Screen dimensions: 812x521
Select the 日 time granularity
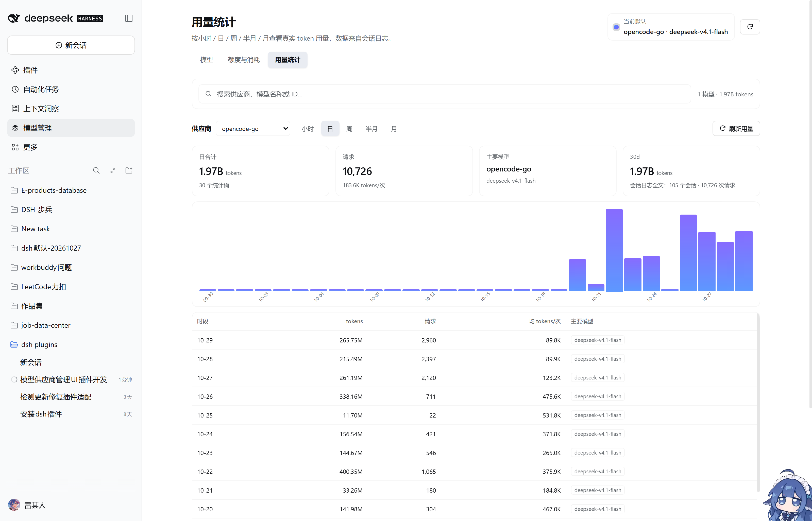click(x=330, y=129)
